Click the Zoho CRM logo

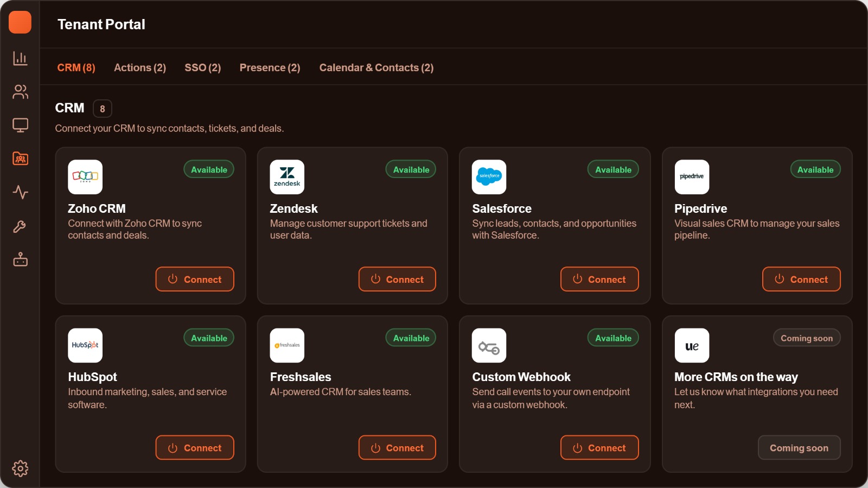pyautogui.click(x=85, y=177)
